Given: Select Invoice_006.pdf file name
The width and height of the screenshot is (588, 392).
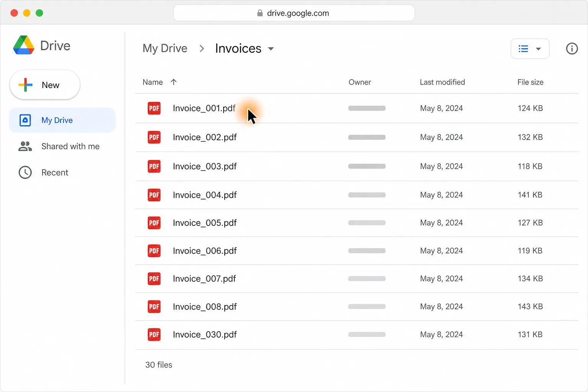Looking at the screenshot, I should coord(205,251).
